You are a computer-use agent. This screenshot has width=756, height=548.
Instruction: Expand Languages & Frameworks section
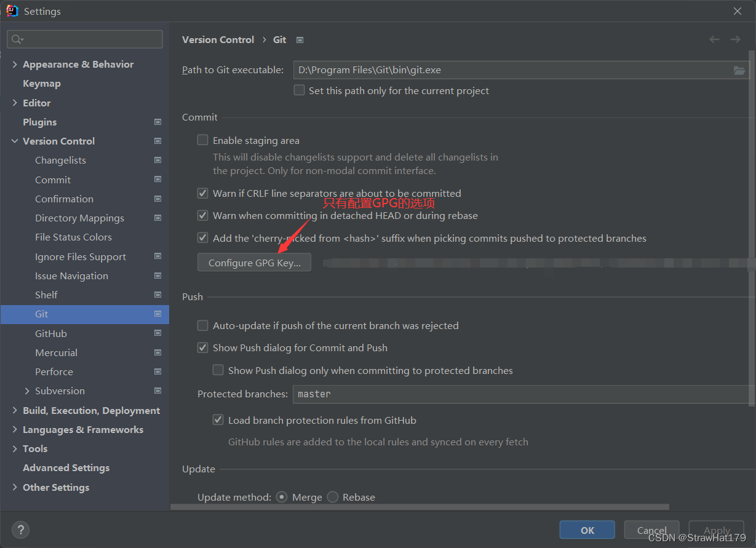[x=15, y=429]
